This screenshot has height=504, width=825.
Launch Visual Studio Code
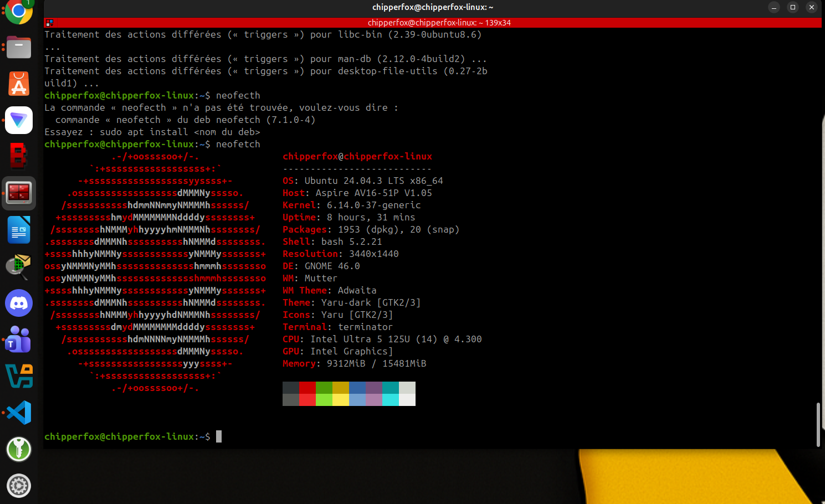point(18,413)
